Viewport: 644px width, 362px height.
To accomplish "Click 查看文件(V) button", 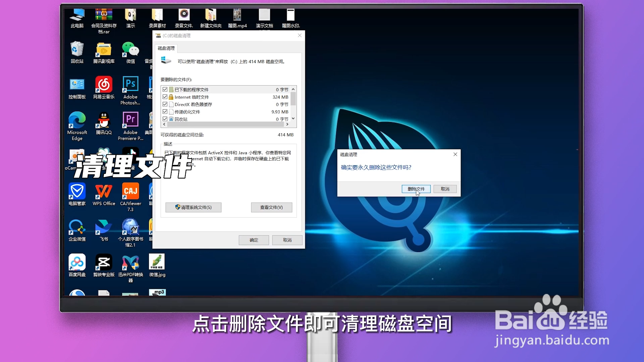I will click(x=271, y=207).
